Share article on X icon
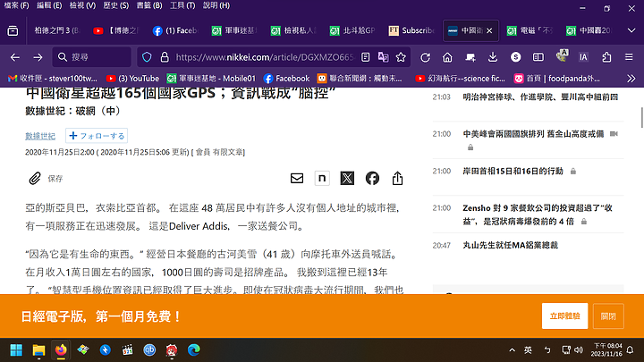644x362 pixels. 347,179
